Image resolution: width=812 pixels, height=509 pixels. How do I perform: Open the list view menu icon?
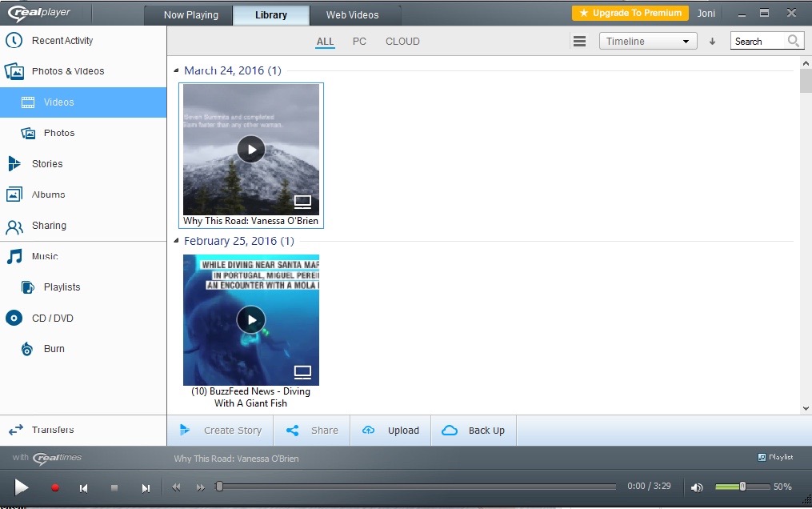pyautogui.click(x=580, y=42)
